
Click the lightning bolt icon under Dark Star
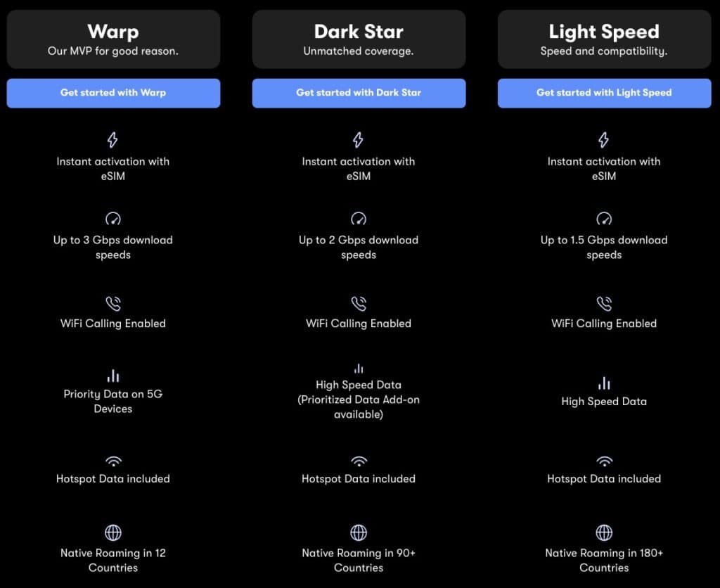click(358, 140)
